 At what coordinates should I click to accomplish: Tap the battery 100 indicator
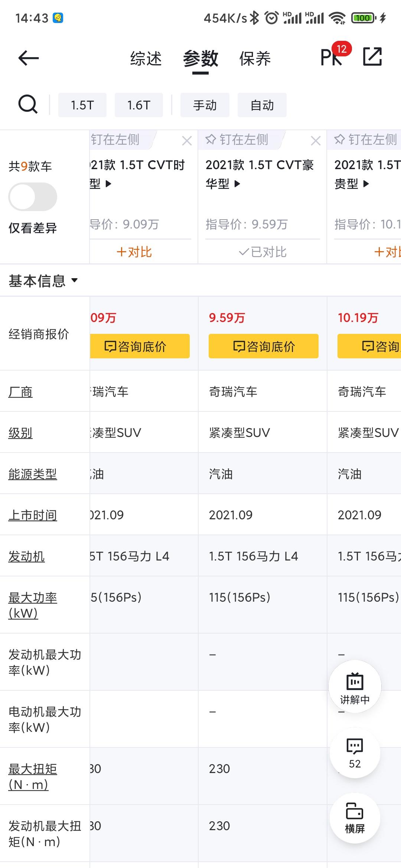point(363,18)
